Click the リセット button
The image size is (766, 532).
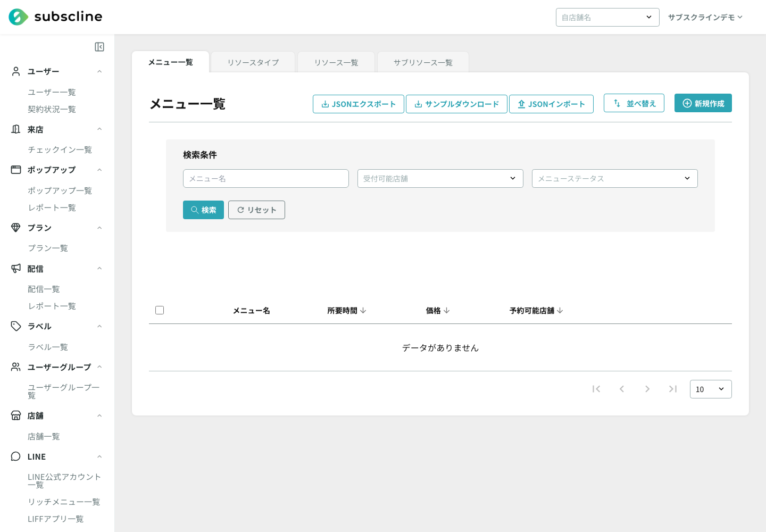click(256, 210)
